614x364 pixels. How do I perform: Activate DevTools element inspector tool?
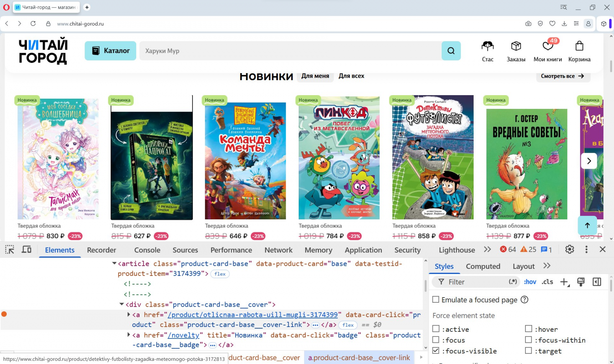[9, 250]
